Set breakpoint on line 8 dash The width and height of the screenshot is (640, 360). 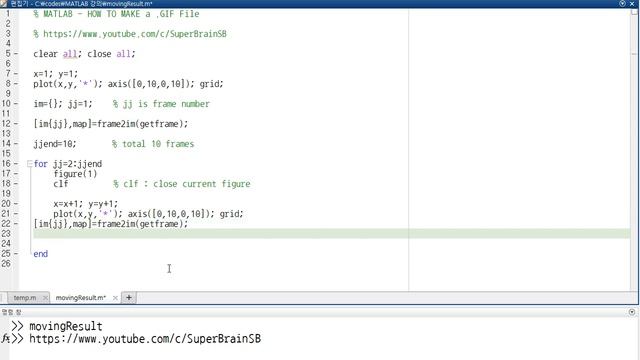(16, 84)
